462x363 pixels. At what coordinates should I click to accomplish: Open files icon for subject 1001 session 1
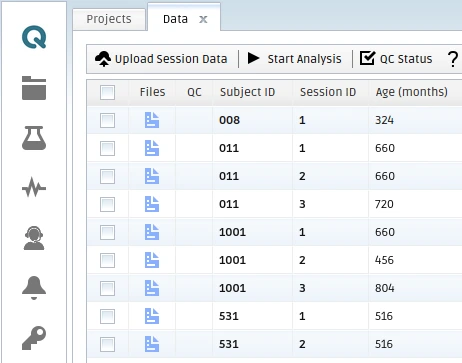(152, 232)
